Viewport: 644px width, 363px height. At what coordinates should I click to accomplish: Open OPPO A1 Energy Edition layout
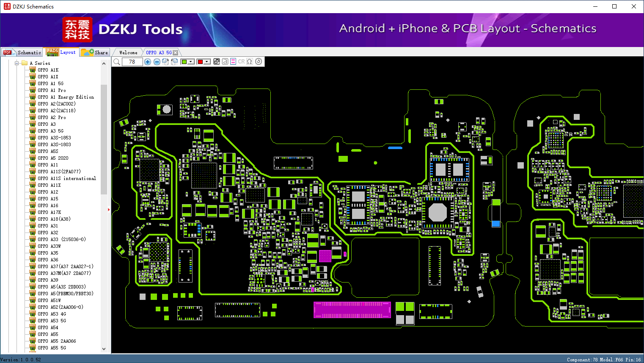[66, 97]
